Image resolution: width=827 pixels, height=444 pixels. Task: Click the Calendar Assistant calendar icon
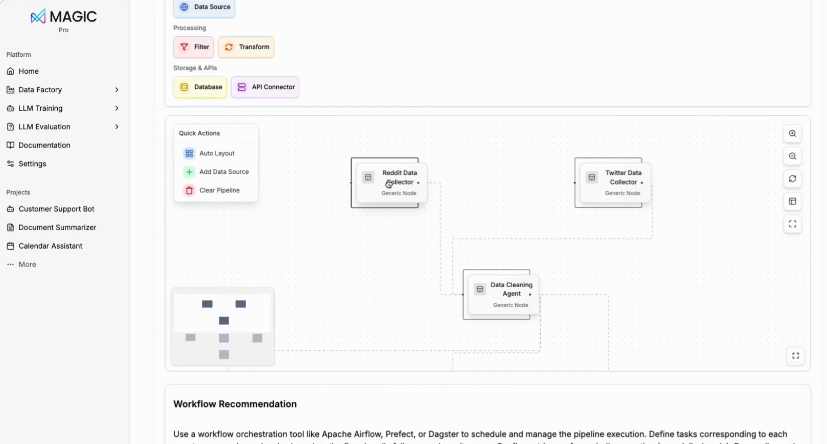(11, 246)
